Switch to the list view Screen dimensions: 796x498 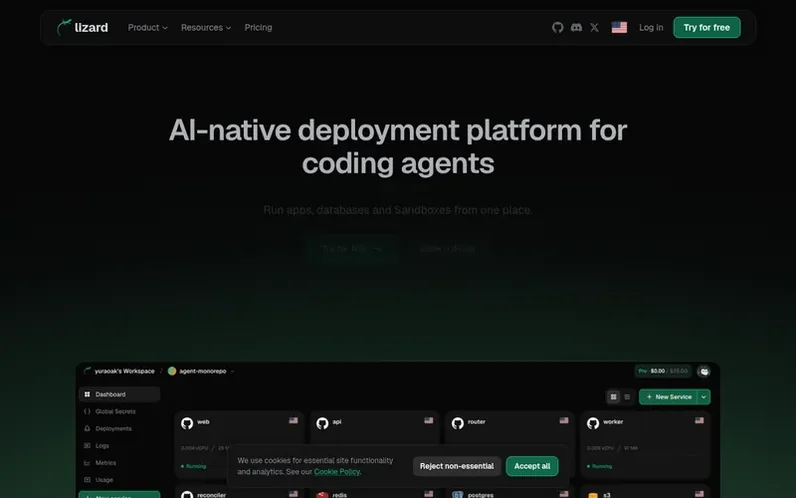[x=627, y=397]
